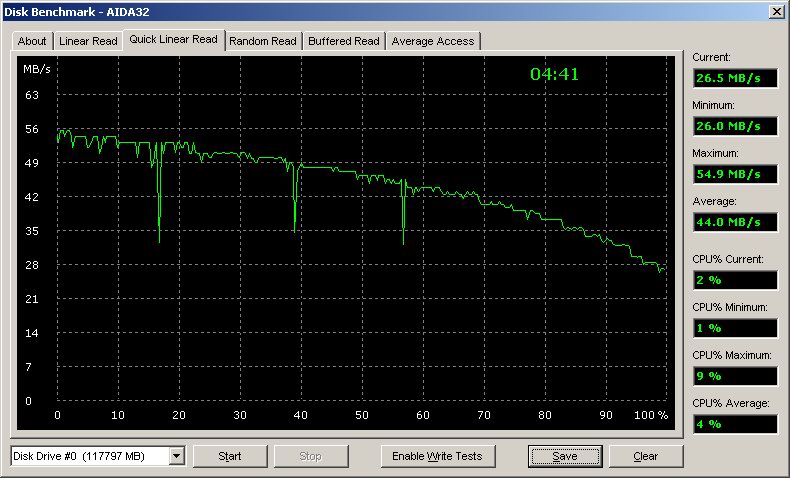This screenshot has width=790, height=478.
Task: Select the Quick Linear Read tab
Action: pos(173,39)
